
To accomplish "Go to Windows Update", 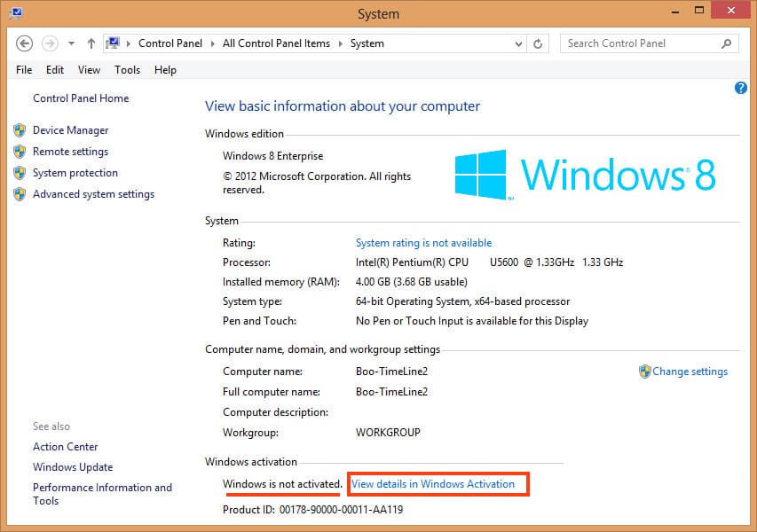I will (x=73, y=467).
